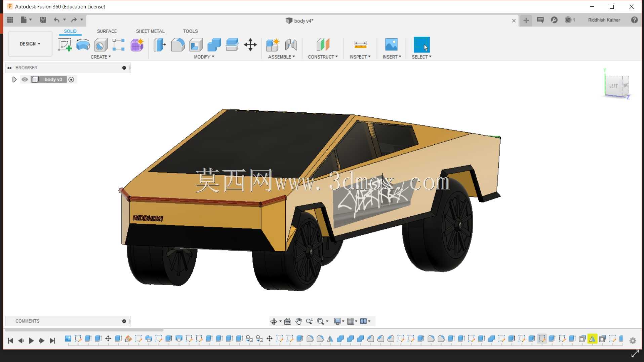This screenshot has height=362, width=644.
Task: Toggle the Browser panel pin dot
Action: [x=124, y=68]
